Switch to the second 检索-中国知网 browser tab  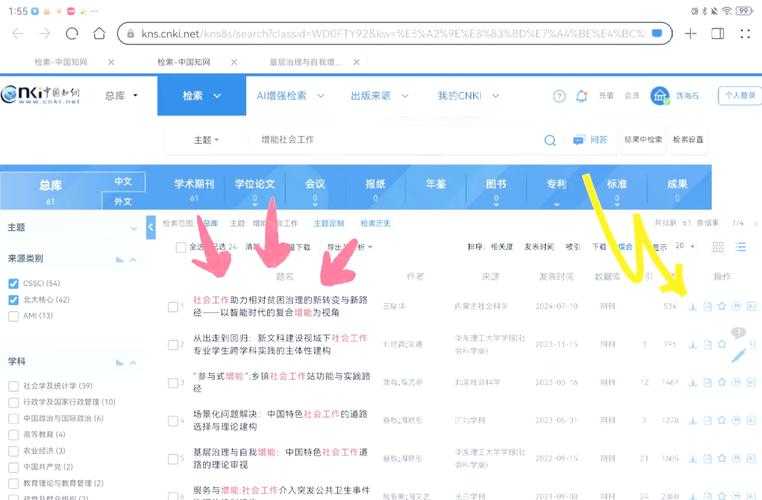pyautogui.click(x=184, y=62)
